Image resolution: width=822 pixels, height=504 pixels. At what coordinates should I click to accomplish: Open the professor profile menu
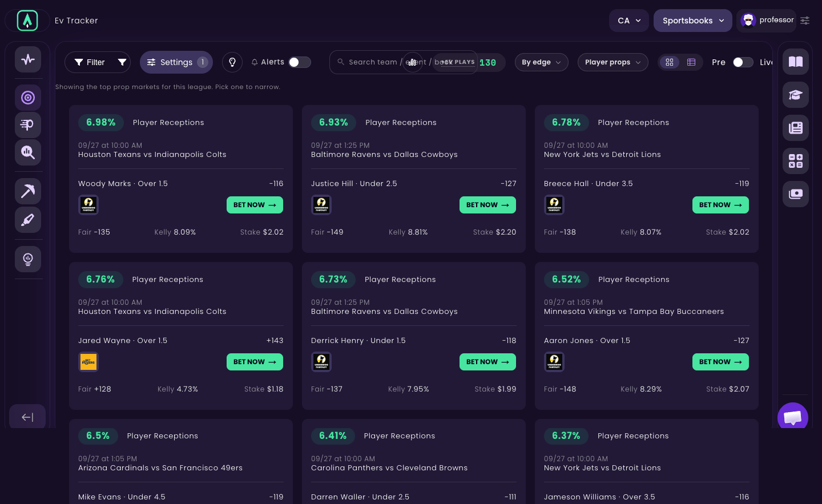point(767,21)
